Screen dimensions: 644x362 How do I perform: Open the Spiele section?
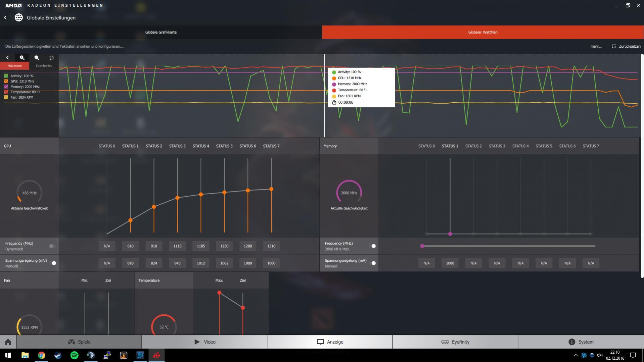point(79,342)
